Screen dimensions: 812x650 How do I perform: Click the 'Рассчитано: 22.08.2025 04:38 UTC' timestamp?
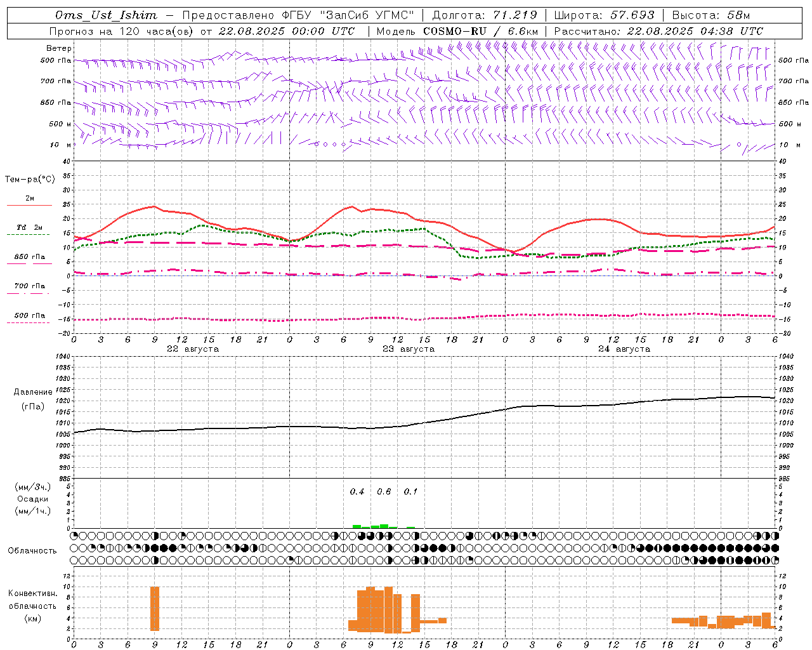(x=658, y=31)
